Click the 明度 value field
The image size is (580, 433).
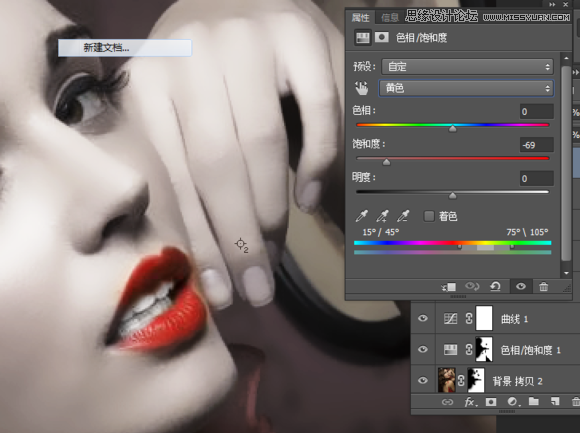(537, 179)
